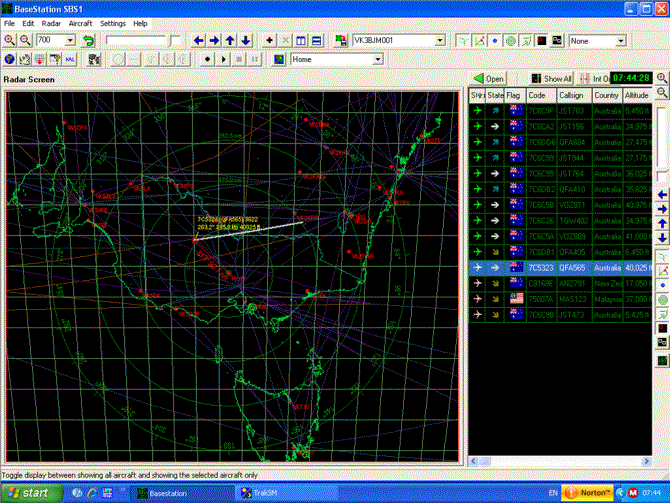Image resolution: width=670 pixels, height=503 pixels.
Task: Click the Basestation taskbar button
Action: click(x=184, y=493)
